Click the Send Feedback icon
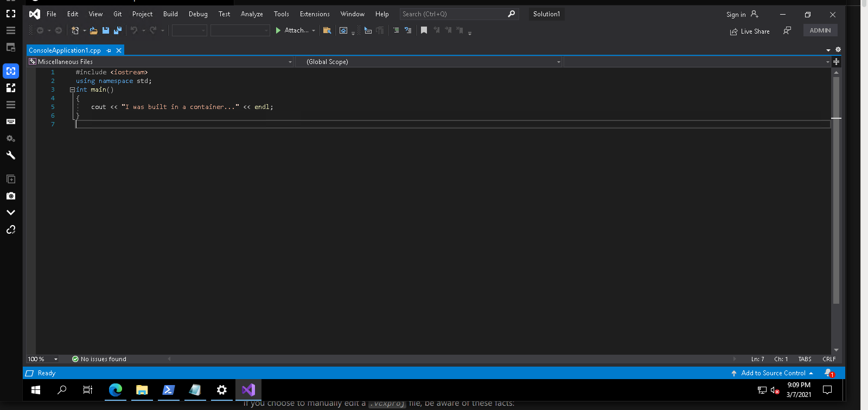The height and width of the screenshot is (410, 868). [x=787, y=31]
